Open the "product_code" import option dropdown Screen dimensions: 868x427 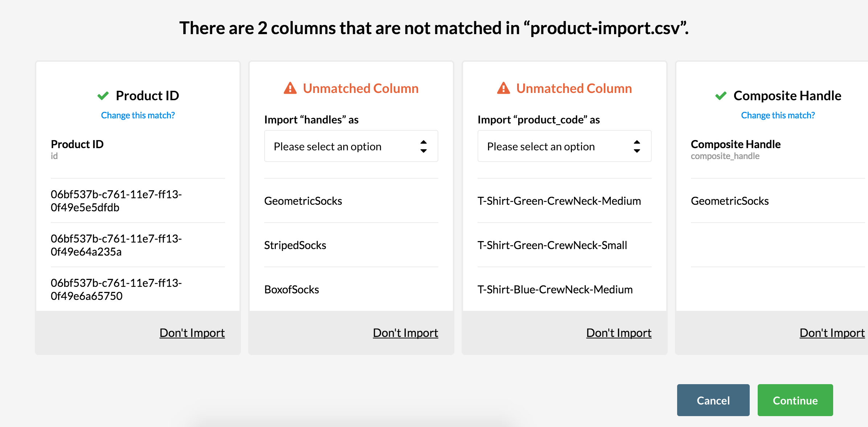click(x=564, y=146)
